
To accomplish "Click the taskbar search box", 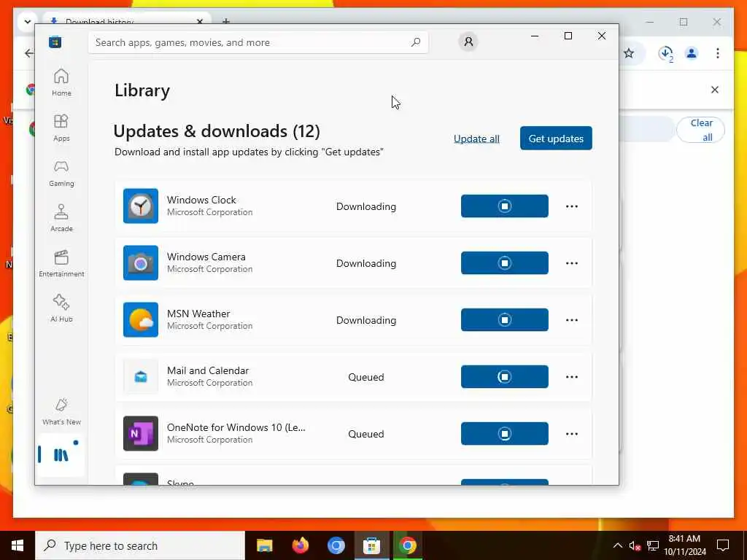I will pos(140,545).
